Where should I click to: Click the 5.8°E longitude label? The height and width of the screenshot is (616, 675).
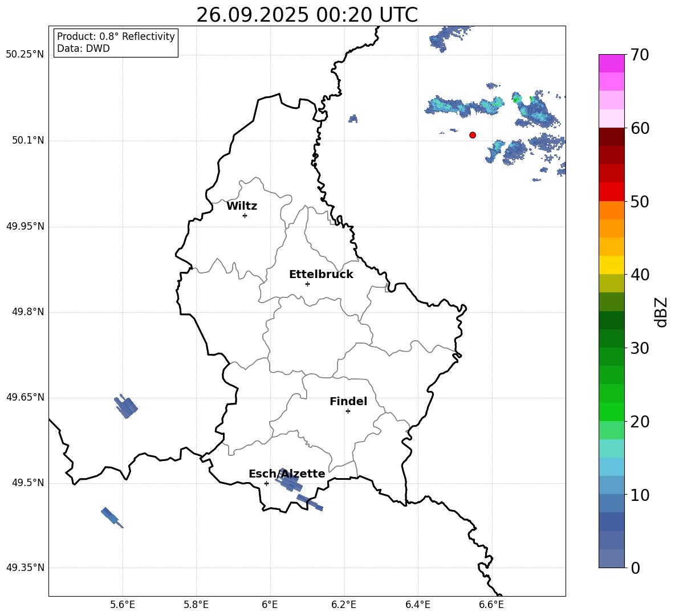coord(196,605)
